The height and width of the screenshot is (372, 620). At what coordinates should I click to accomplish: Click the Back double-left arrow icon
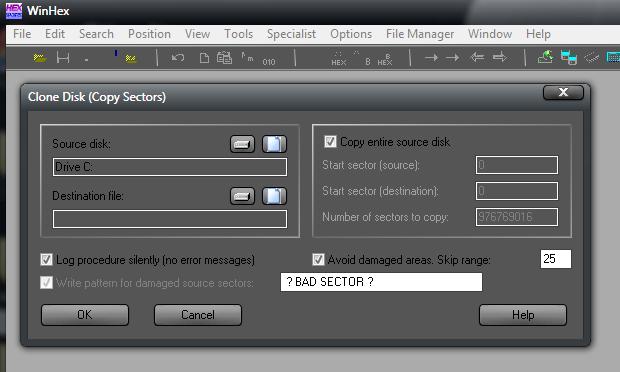(x=477, y=57)
